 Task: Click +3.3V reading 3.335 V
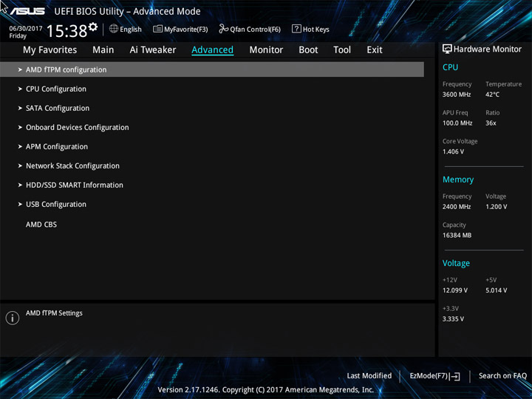(453, 318)
